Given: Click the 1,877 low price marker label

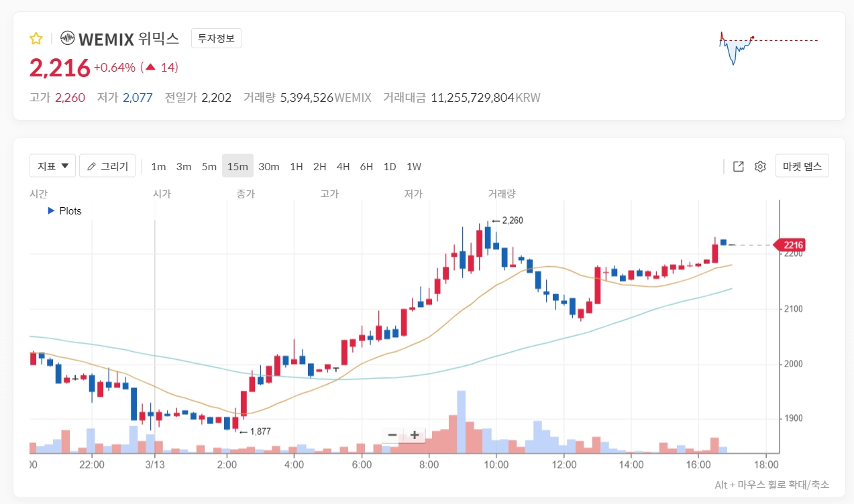Looking at the screenshot, I should point(255,432).
